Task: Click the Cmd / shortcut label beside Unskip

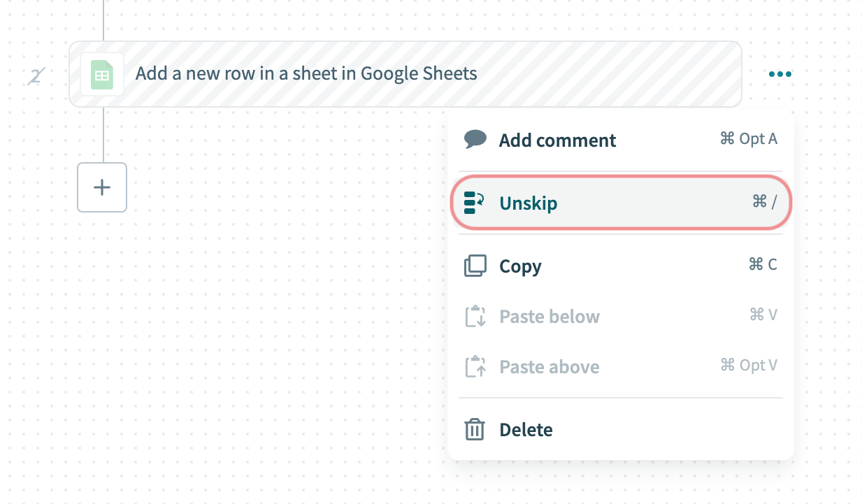Action: coord(765,201)
